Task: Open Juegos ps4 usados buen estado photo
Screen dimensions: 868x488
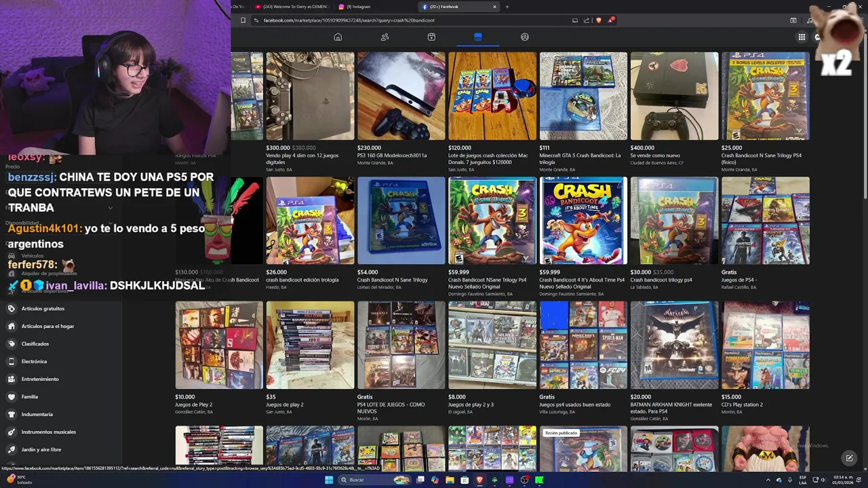Action: [583, 346]
